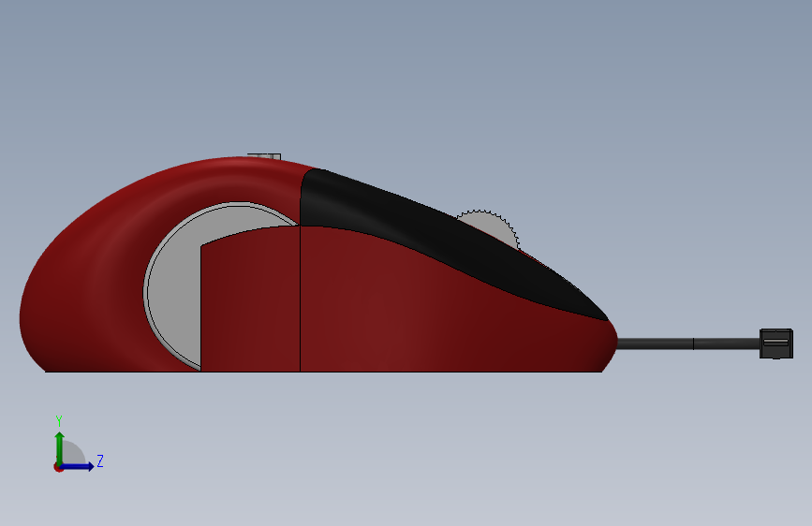Click the blue Z axis arrow
This screenshot has width=812, height=526.
78,466
